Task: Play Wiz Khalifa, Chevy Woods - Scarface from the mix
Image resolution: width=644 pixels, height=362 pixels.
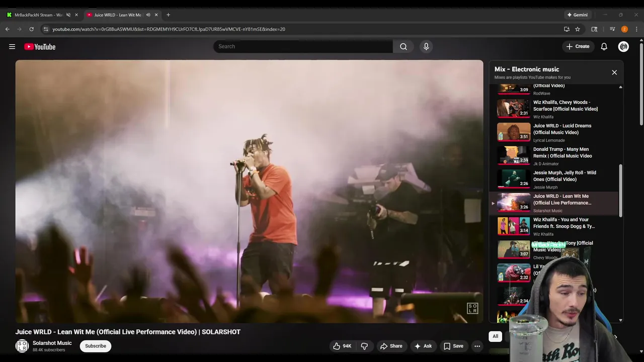Action: 554,109
